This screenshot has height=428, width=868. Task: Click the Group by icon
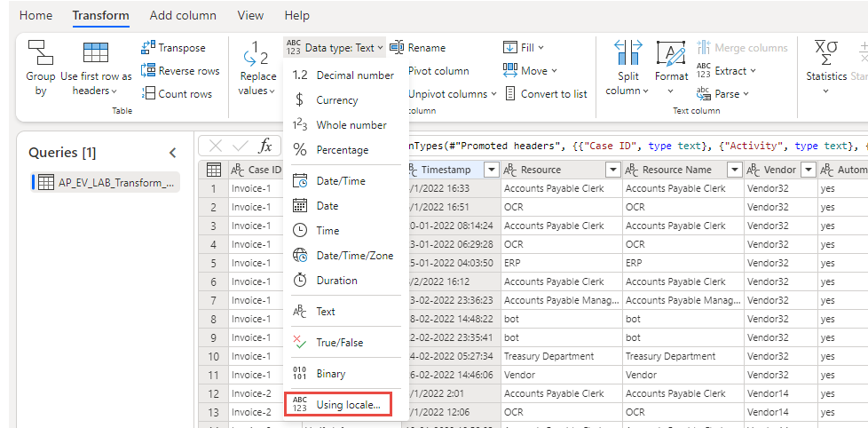click(x=41, y=52)
